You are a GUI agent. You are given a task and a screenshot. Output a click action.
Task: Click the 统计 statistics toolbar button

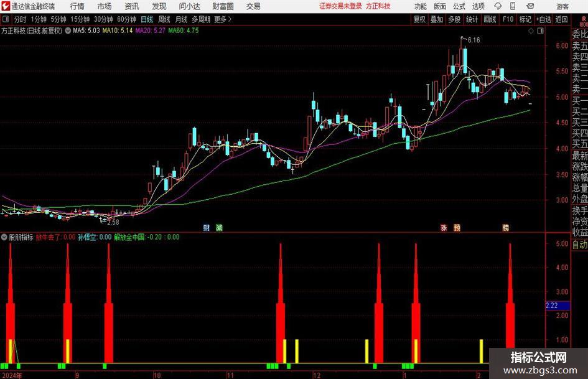472,19
